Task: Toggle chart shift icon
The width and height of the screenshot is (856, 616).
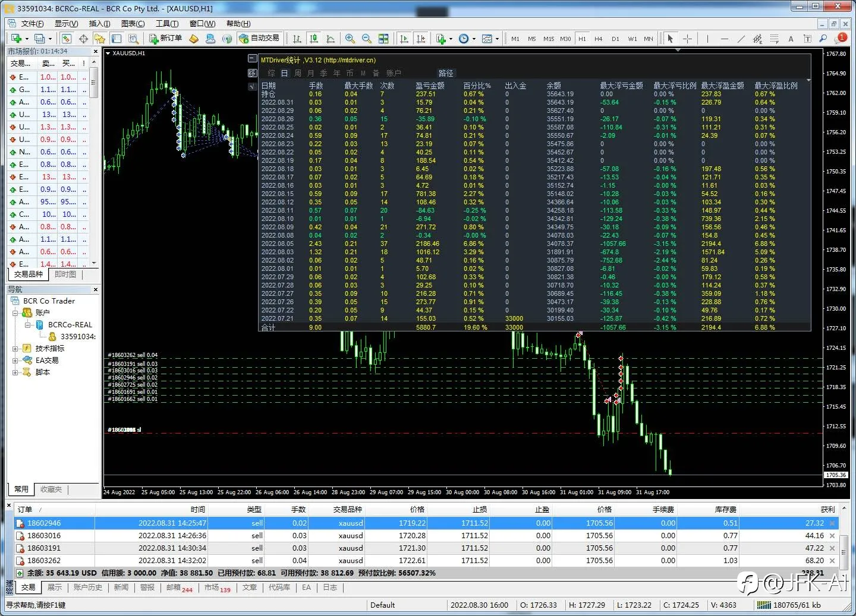Action: (421, 39)
